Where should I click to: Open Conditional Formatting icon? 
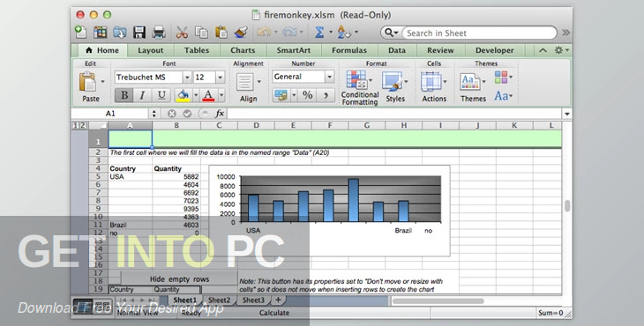pyautogui.click(x=356, y=80)
